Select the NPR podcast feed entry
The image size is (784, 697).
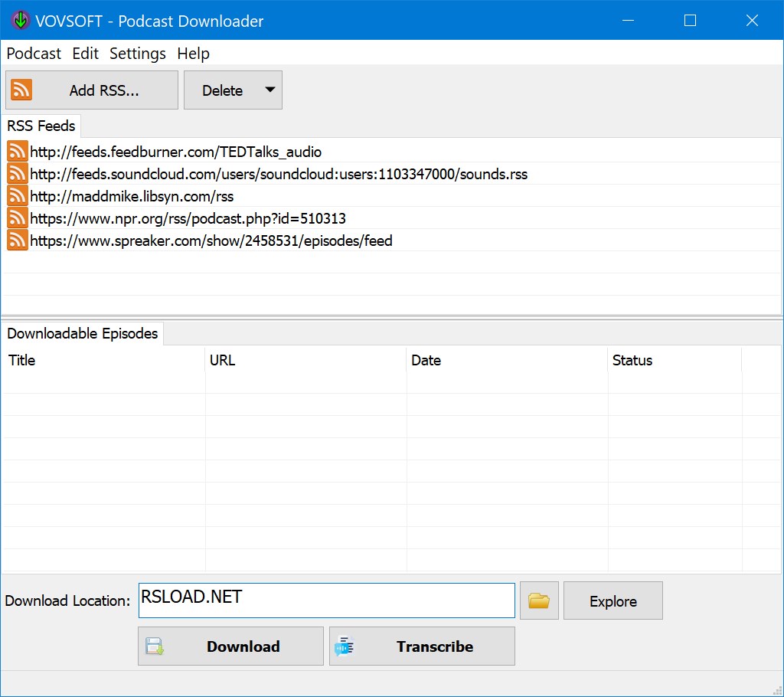[188, 218]
